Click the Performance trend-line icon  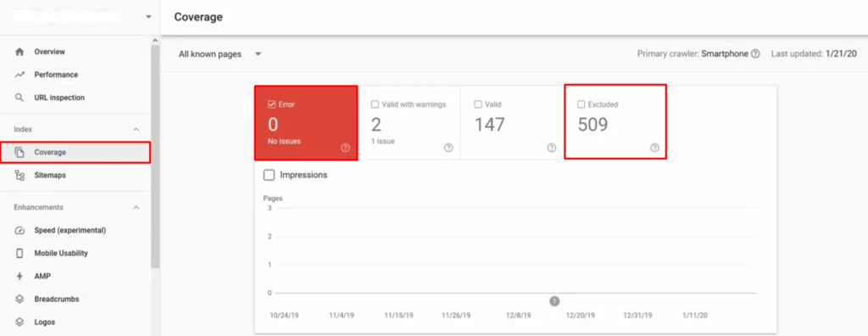click(x=19, y=75)
